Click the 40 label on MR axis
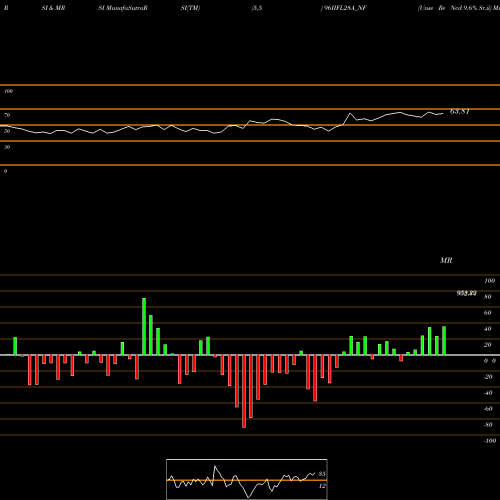The height and width of the screenshot is (500, 500). pos(488,329)
